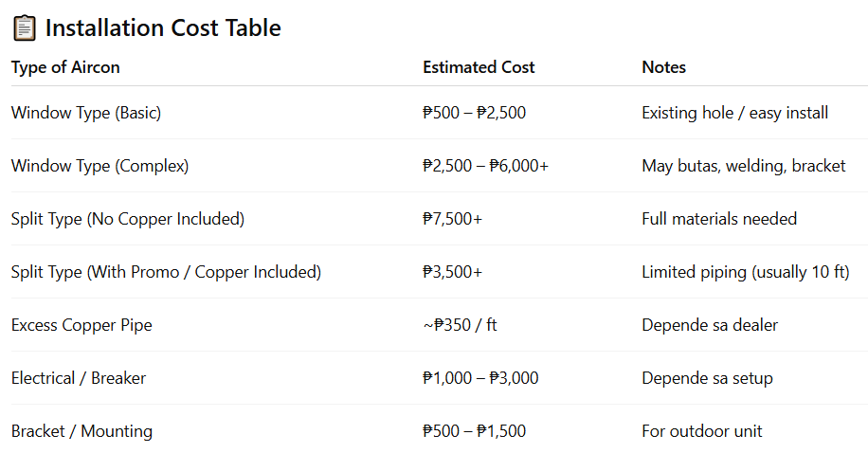Screen dimensions: 868x453
Task: Click the ~₱350 / ft cost cell
Action: (x=460, y=325)
